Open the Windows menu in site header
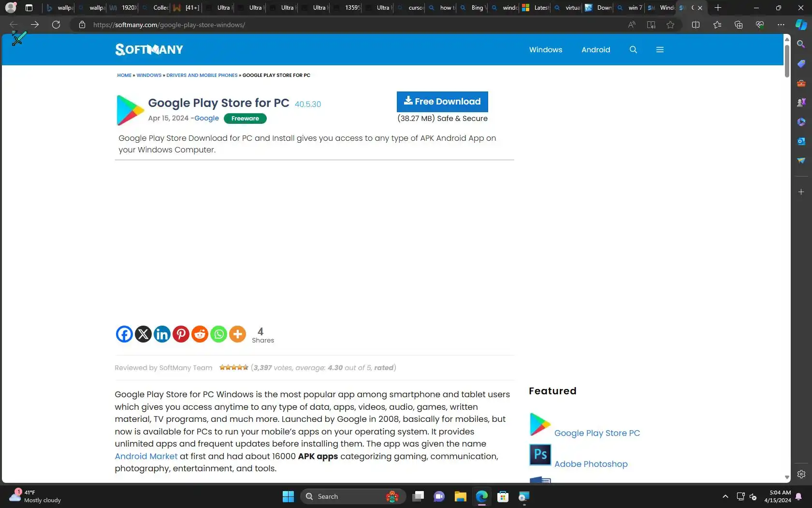Screen dimensions: 812x508 546,49
